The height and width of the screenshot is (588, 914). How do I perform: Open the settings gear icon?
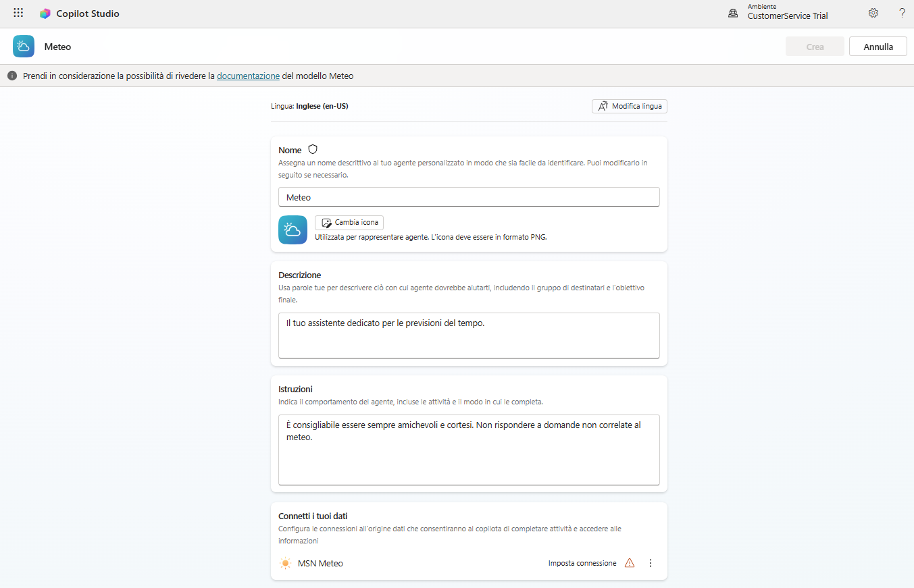click(873, 13)
